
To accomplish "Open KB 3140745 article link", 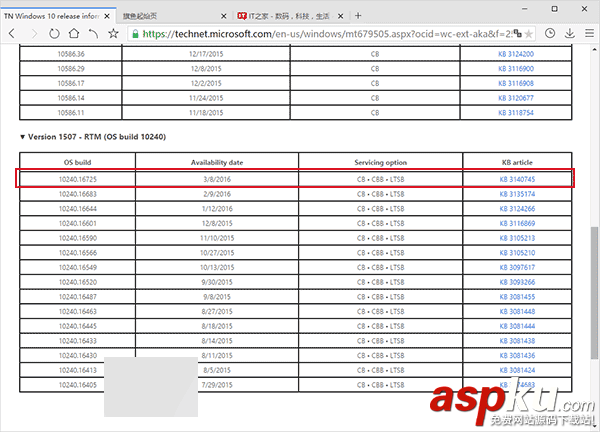I will 517,179.
